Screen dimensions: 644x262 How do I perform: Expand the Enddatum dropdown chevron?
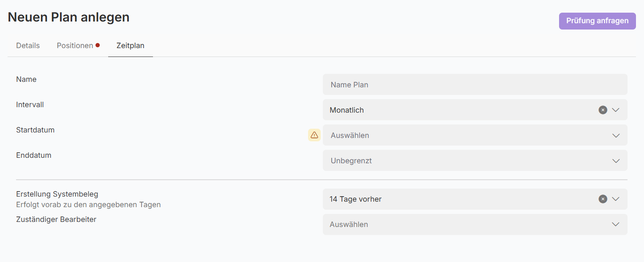tap(616, 161)
